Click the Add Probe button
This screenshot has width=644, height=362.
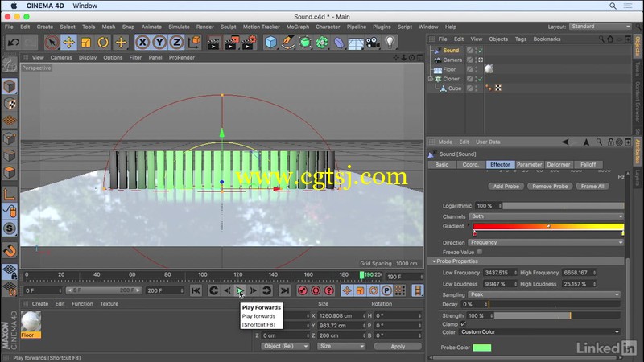506,187
